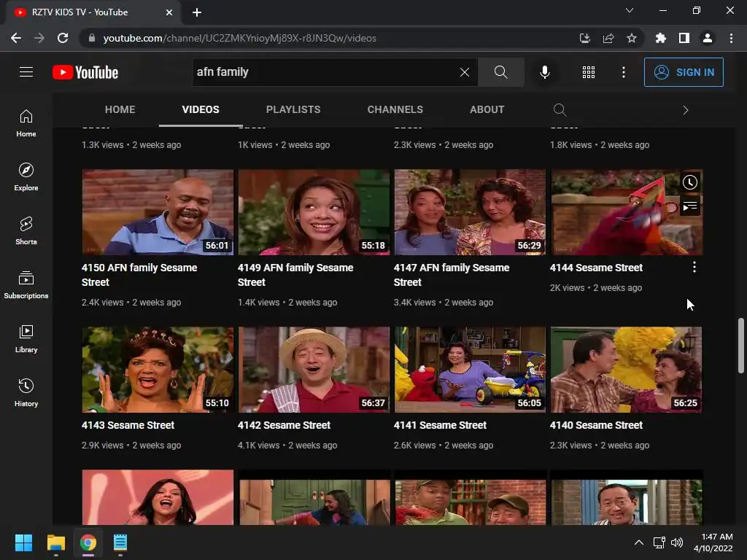747x560 pixels.
Task: Reload the page with the refresh icon
Action: 63,38
